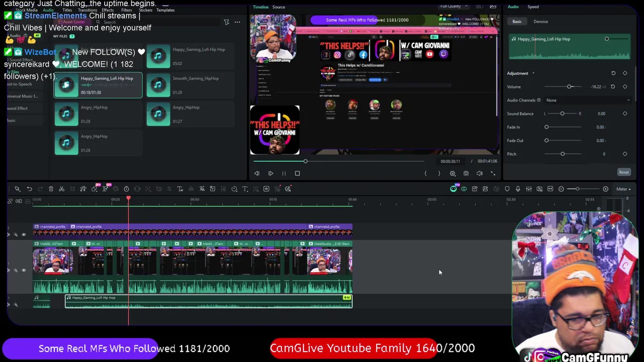Select the pointer/select tool in timeline toolbar

(17, 189)
